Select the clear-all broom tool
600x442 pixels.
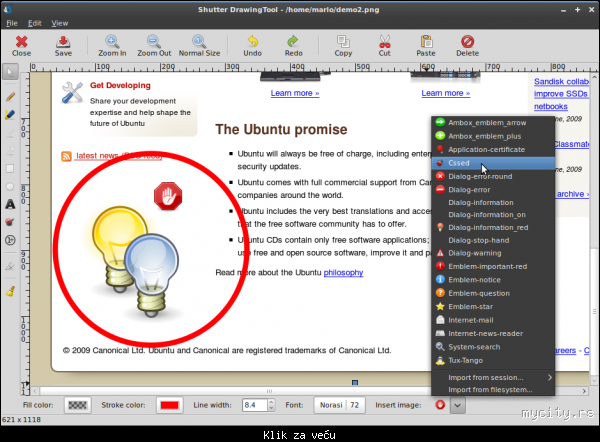[x=10, y=292]
